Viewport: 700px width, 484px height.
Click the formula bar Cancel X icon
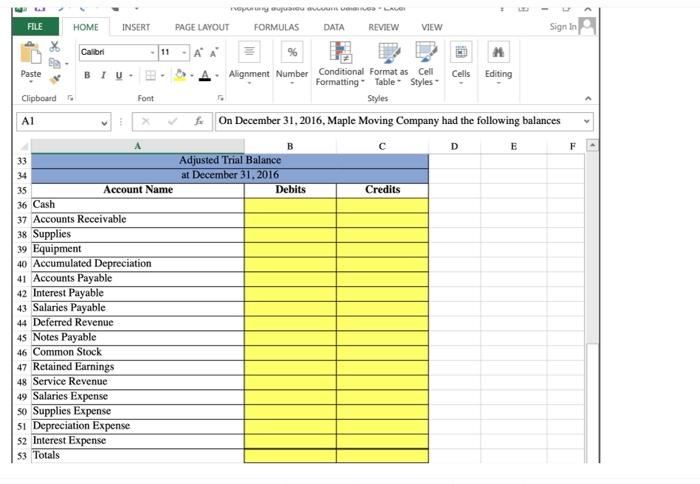[146, 121]
